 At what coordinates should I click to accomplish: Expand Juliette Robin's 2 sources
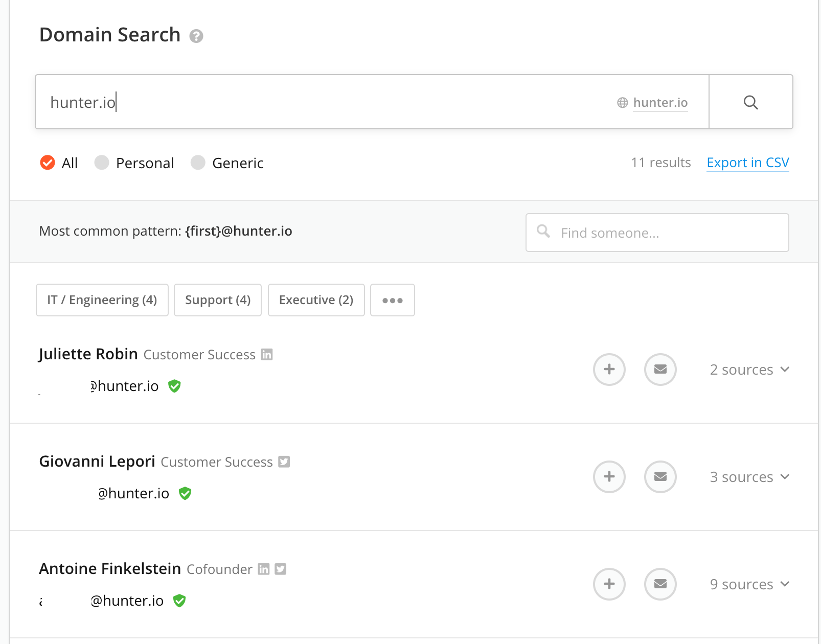pos(749,370)
